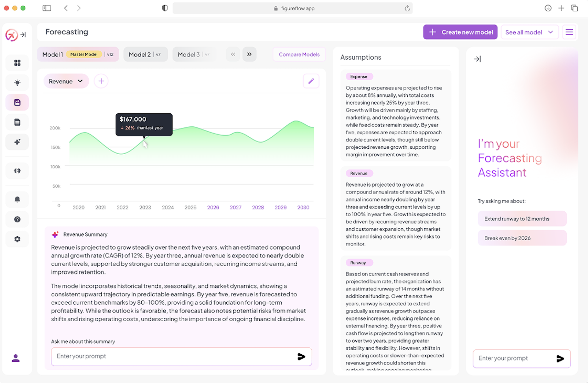Click the pencil edit chart icon
The image size is (588, 383).
(311, 81)
